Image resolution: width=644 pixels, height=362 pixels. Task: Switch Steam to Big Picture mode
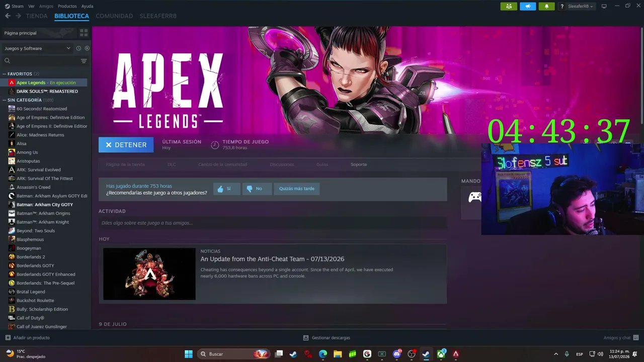pos(604,6)
